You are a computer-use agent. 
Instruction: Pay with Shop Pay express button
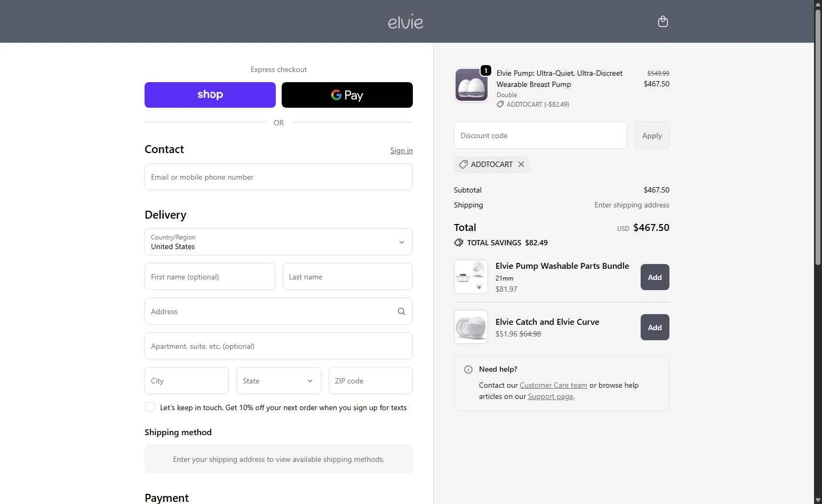[x=210, y=95]
